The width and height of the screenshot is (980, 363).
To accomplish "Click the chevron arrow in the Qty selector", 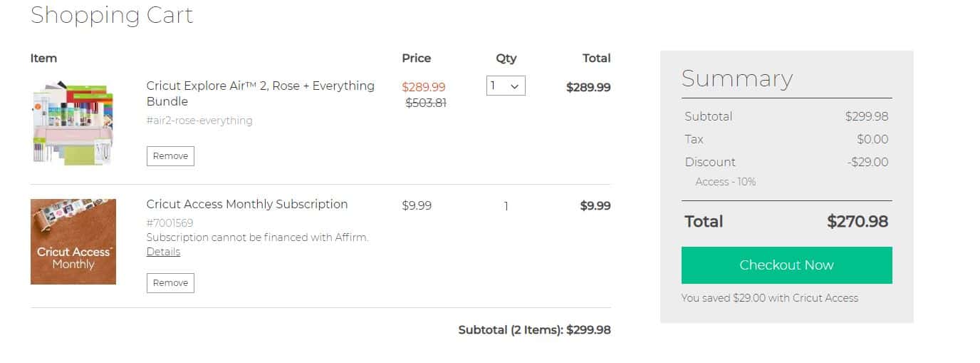I will (516, 86).
